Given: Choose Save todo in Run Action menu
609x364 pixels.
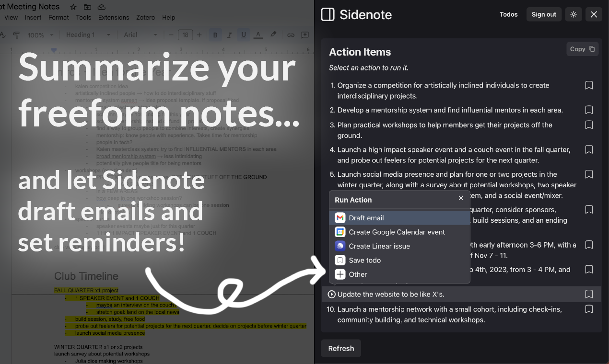Looking at the screenshot, I should point(399,260).
